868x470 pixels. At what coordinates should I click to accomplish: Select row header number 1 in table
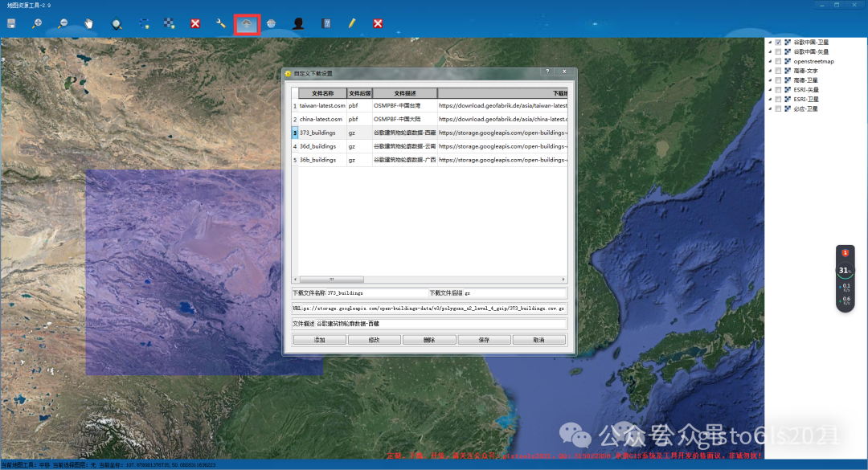(295, 105)
